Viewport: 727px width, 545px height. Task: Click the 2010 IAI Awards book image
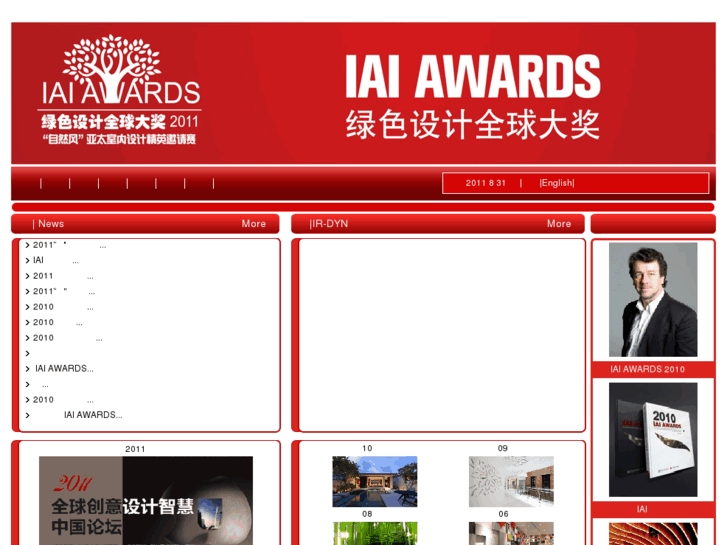pos(653,440)
